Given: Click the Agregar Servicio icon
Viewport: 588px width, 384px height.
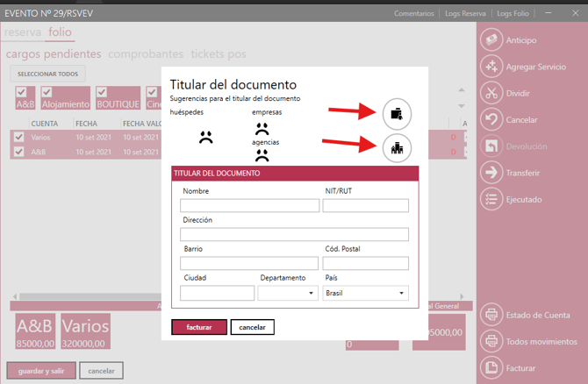Looking at the screenshot, I should [491, 67].
